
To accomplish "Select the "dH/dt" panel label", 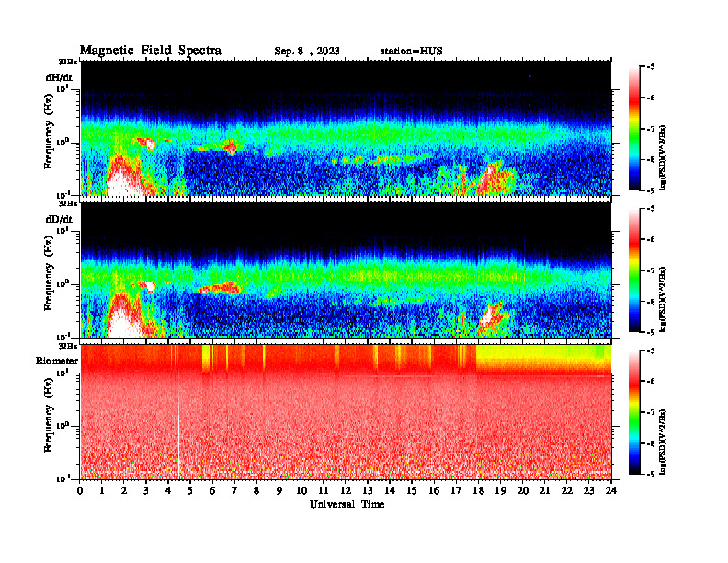I will (x=59, y=77).
